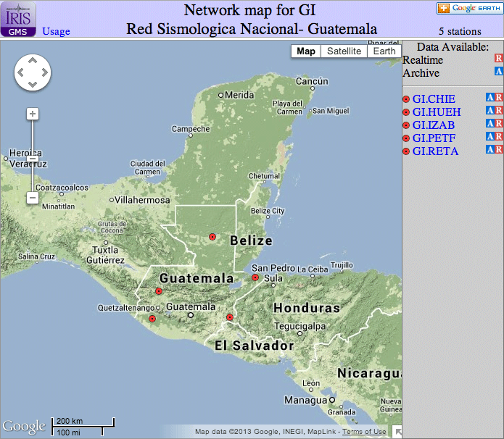Screen dimensions: 504x439
Task: Switch to Map view tab
Action: coord(306,51)
